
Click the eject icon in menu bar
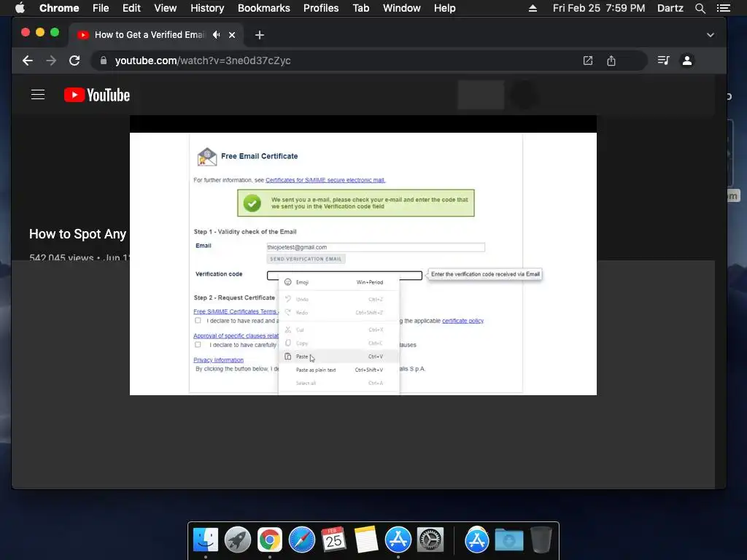click(x=533, y=8)
